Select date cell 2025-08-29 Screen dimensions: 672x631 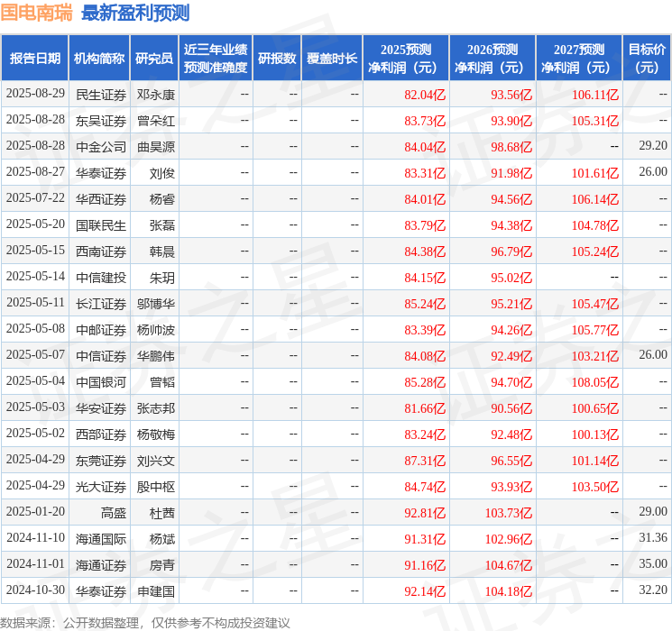click(35, 94)
